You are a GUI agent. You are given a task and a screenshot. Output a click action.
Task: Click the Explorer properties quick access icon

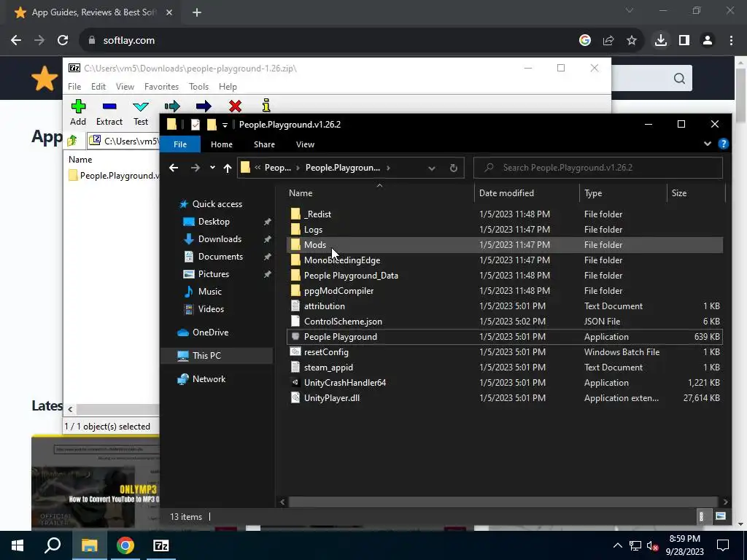coord(196,124)
